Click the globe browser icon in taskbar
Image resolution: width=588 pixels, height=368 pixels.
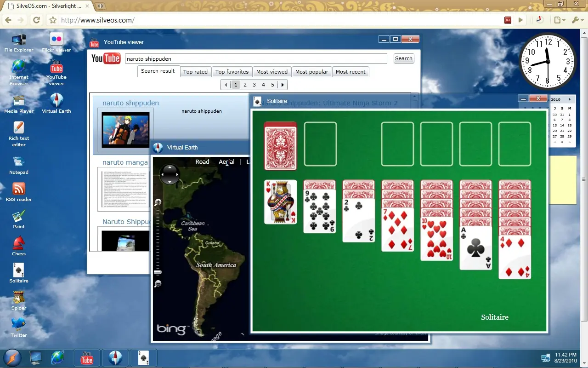pos(58,358)
